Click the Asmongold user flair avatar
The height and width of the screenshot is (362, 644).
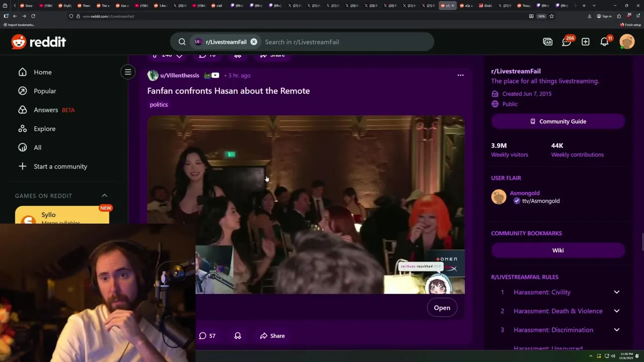coord(499,197)
